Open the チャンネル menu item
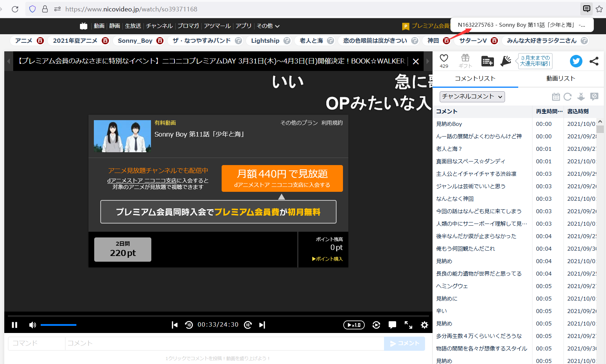606x364 pixels. click(x=160, y=26)
